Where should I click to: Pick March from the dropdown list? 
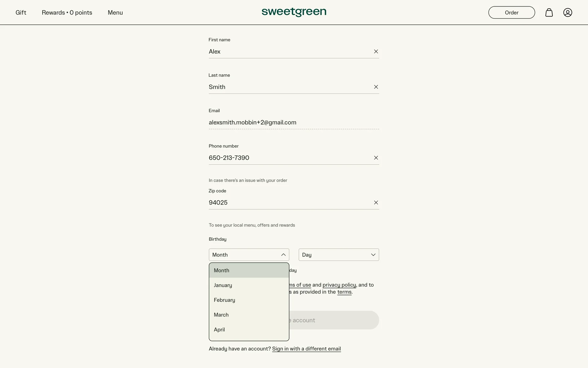[221, 315]
